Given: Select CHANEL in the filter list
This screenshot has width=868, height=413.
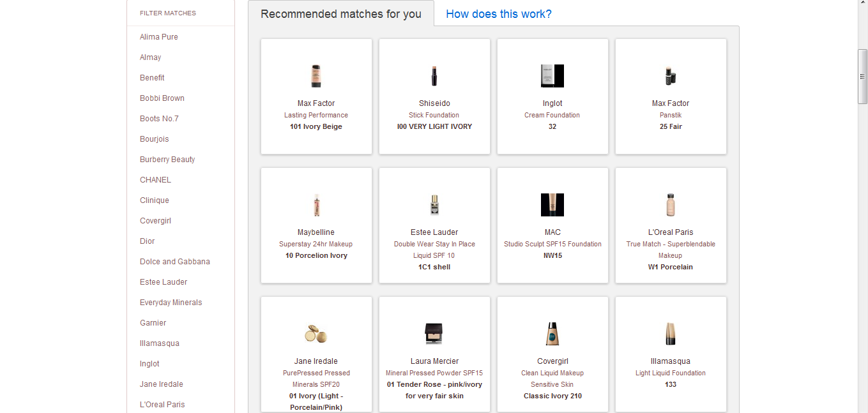Looking at the screenshot, I should pyautogui.click(x=155, y=180).
